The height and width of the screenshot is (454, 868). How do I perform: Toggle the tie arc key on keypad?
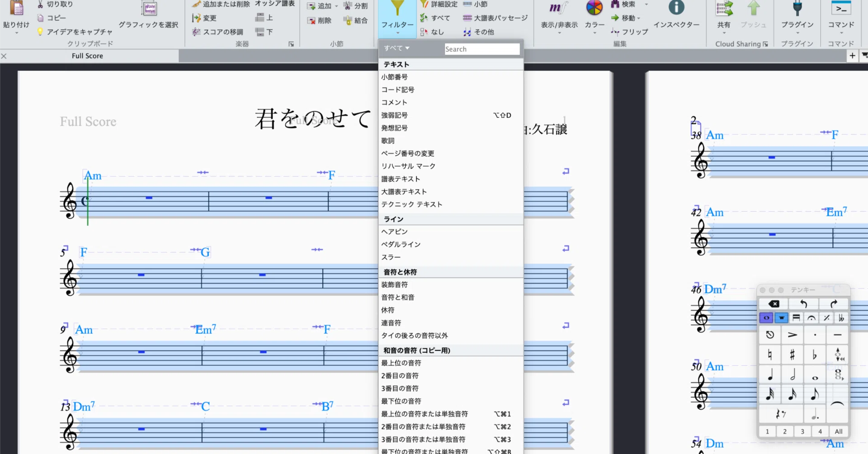coord(837,404)
